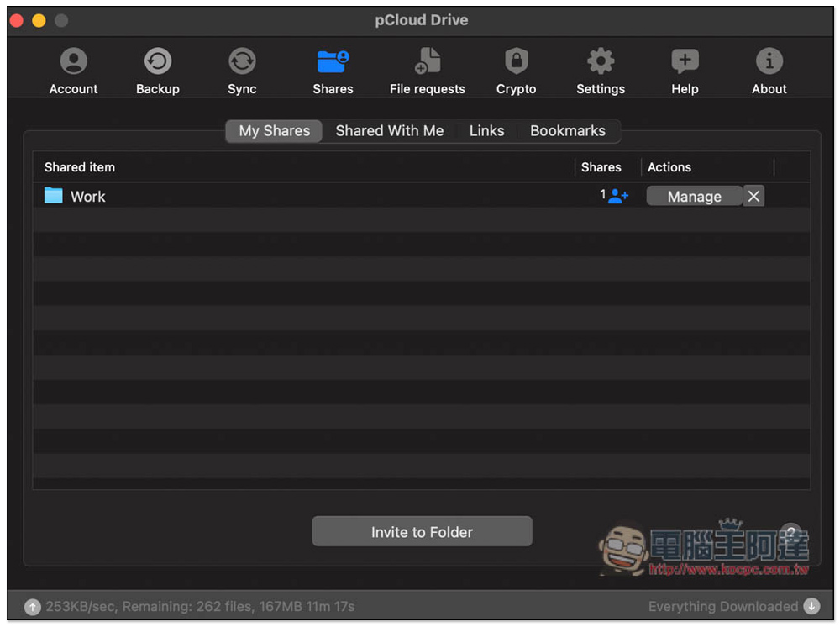
Task: Click the Invite to Folder button
Action: (422, 532)
